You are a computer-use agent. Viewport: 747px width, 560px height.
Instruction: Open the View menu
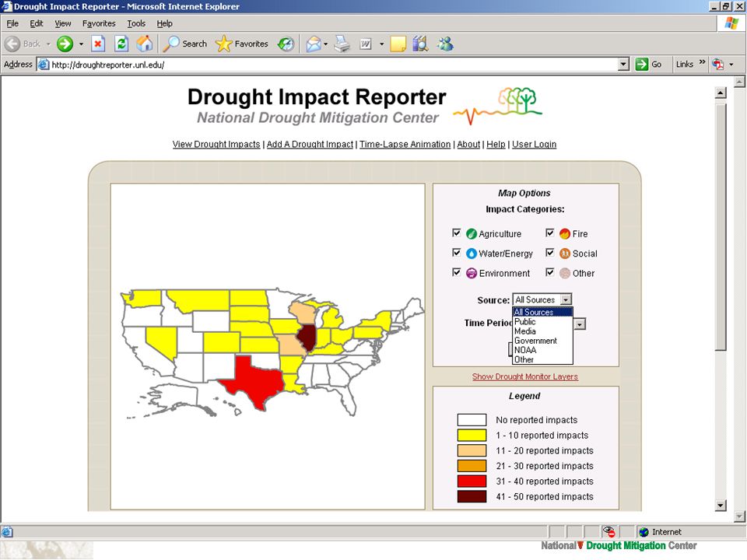(x=62, y=23)
